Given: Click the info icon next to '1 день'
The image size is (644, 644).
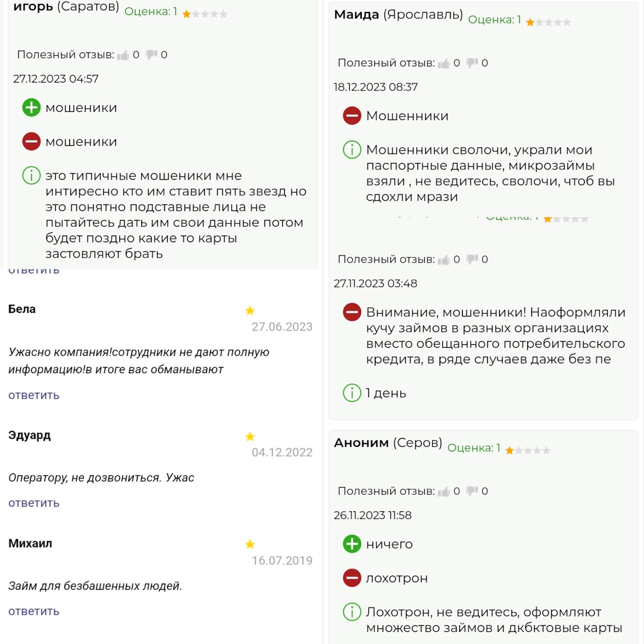Looking at the screenshot, I should pos(352,393).
